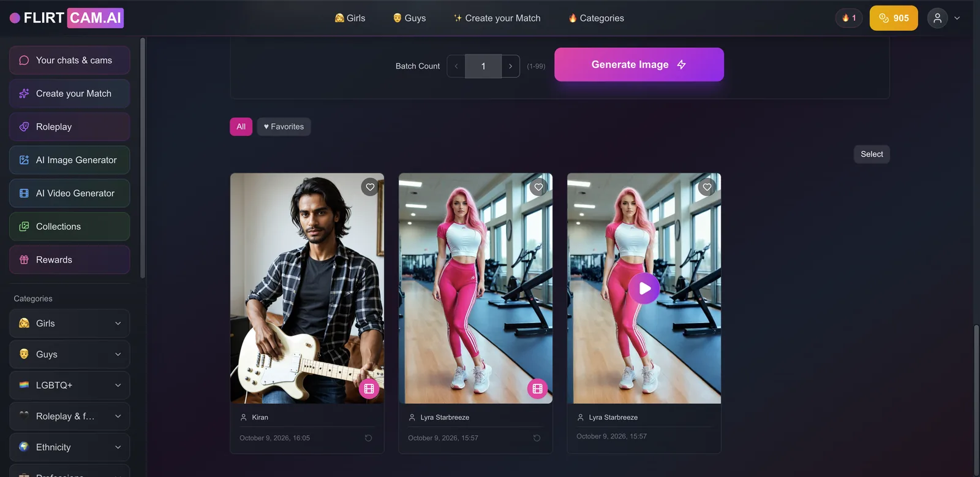Open AI Video Generator sidebar item
The image size is (980, 477).
coord(69,193)
